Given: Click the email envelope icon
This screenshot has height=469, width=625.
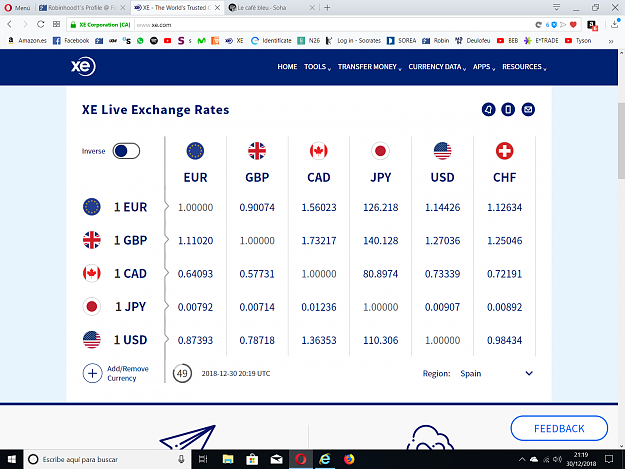Looking at the screenshot, I should (528, 110).
